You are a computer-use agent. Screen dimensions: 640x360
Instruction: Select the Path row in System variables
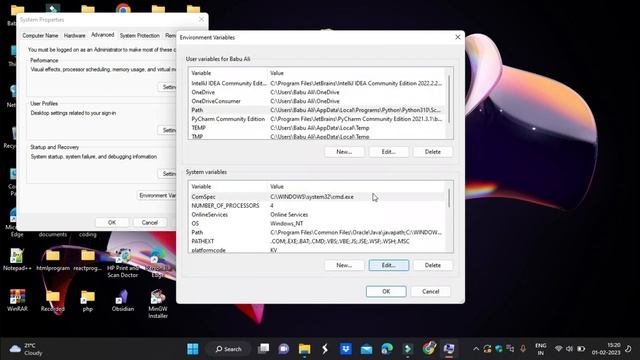click(x=317, y=233)
